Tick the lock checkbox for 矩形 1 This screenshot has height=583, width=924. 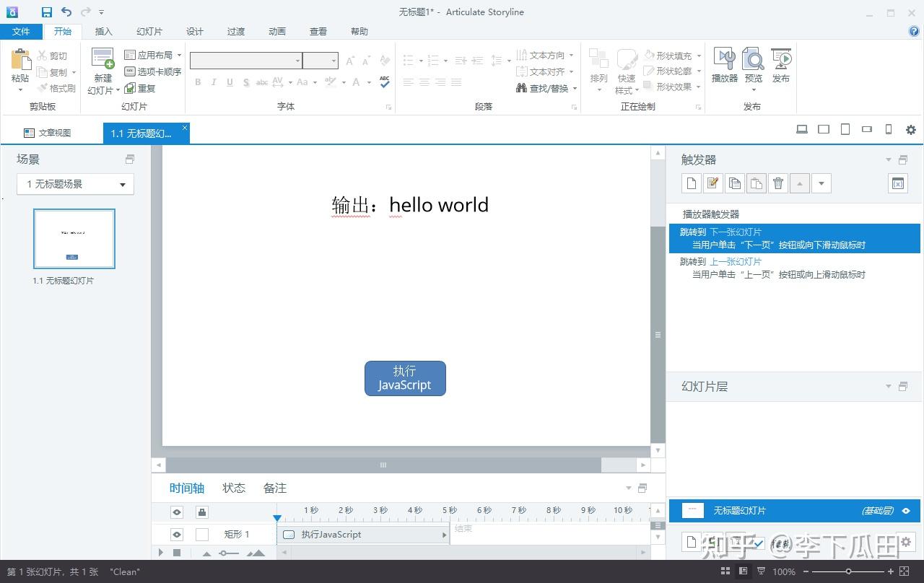pyautogui.click(x=202, y=535)
